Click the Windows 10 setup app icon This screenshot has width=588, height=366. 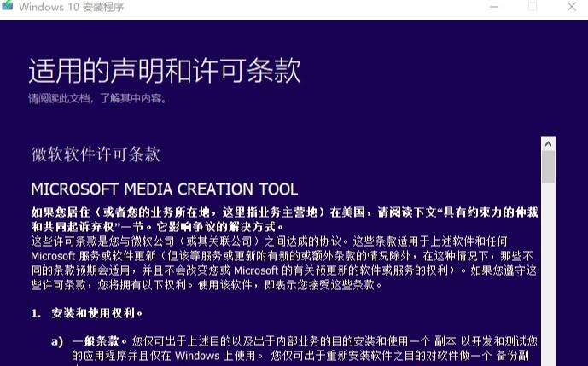click(x=7, y=5)
